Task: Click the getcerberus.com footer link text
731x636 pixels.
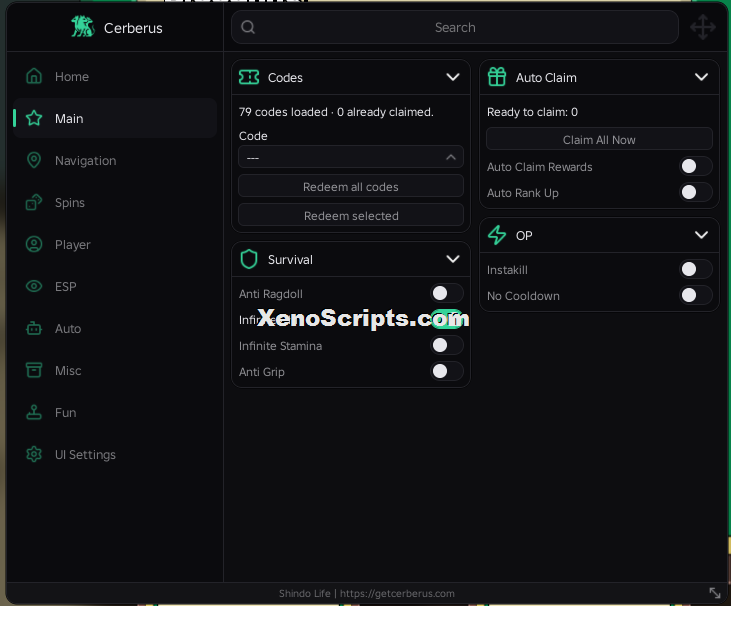Action: 397,593
